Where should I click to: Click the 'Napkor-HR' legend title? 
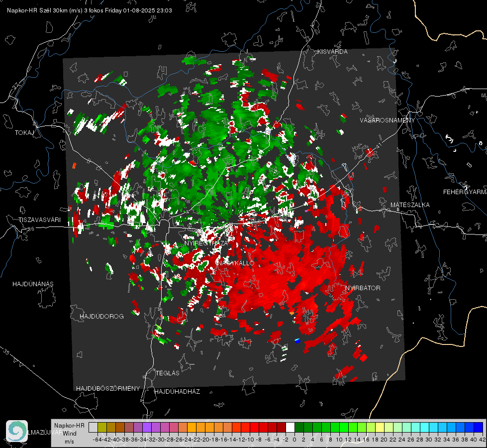click(x=69, y=426)
